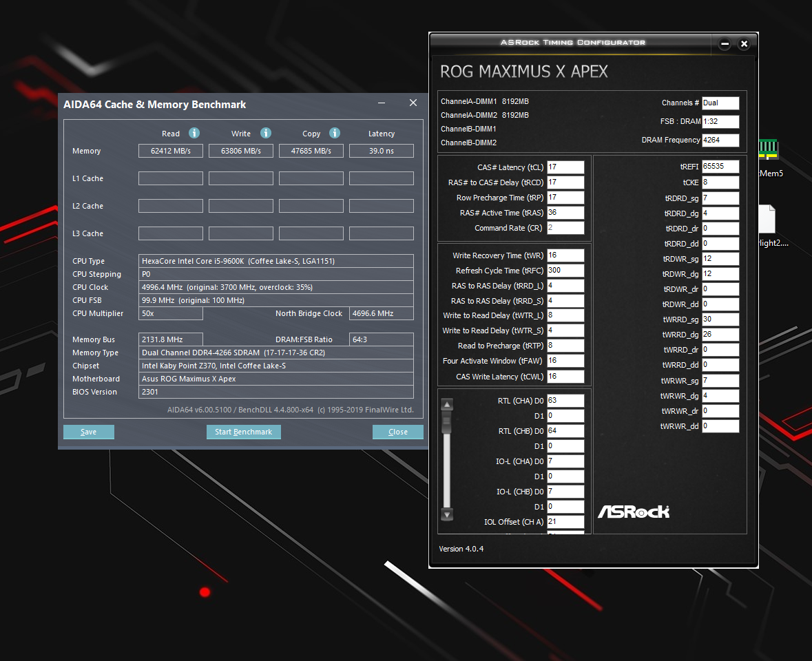Image resolution: width=812 pixels, height=661 pixels.
Task: Select the Memory Latency value 39.0 ns
Action: click(x=381, y=151)
